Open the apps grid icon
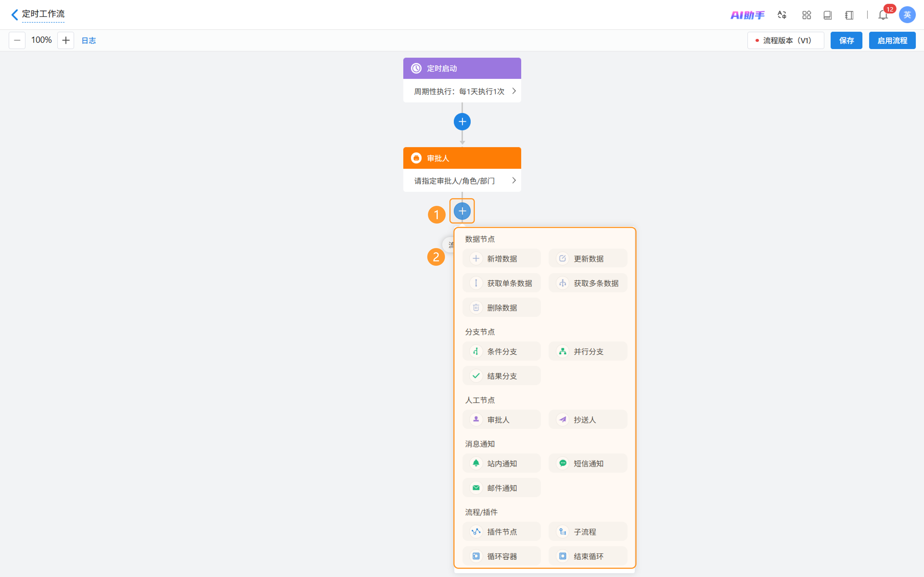The height and width of the screenshot is (577, 924). 806,15
